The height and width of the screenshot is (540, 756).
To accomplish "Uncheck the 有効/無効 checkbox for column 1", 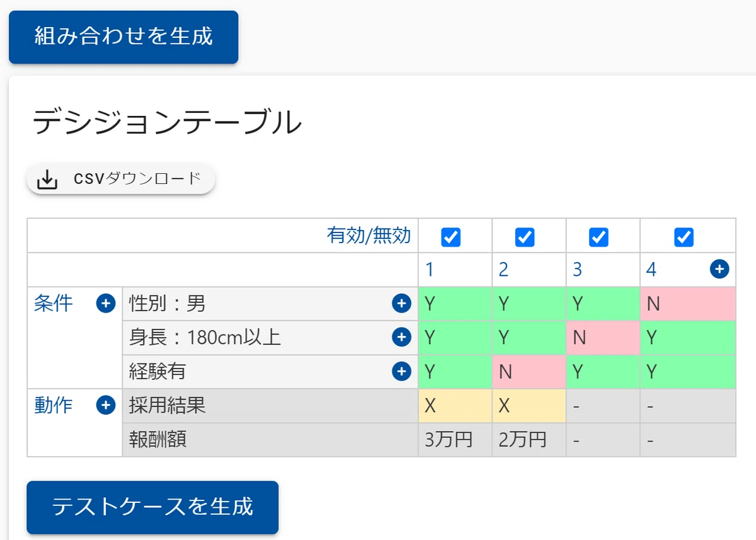I will click(x=451, y=237).
